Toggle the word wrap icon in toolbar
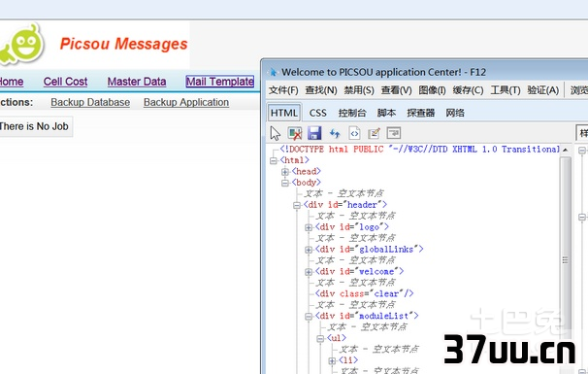 coord(394,133)
